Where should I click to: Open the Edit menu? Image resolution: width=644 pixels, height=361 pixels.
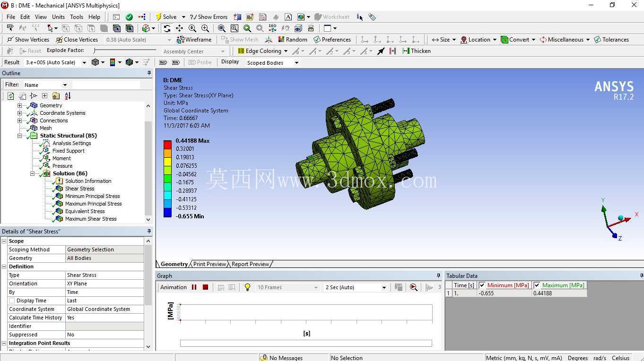pyautogui.click(x=25, y=17)
